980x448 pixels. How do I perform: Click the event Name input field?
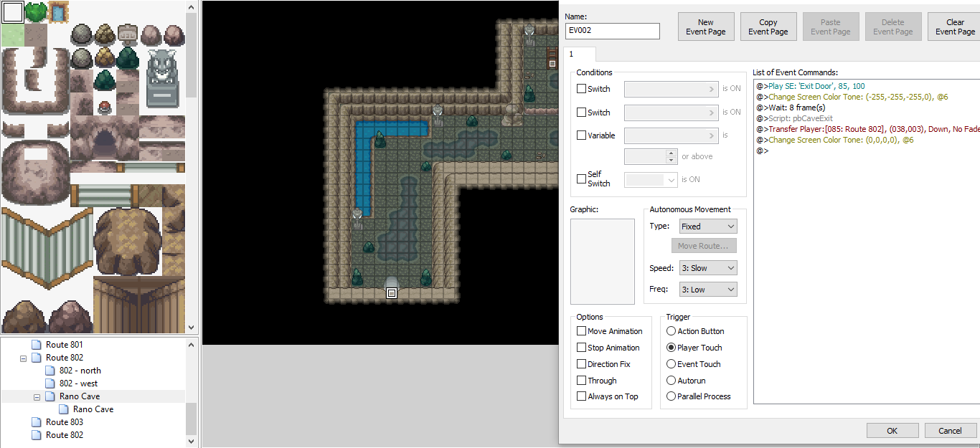[x=613, y=31]
